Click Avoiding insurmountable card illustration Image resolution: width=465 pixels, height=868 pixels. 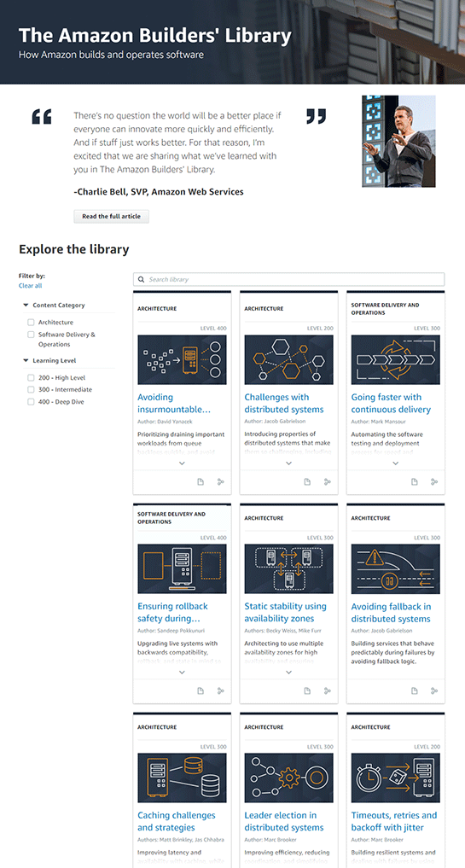pos(182,359)
